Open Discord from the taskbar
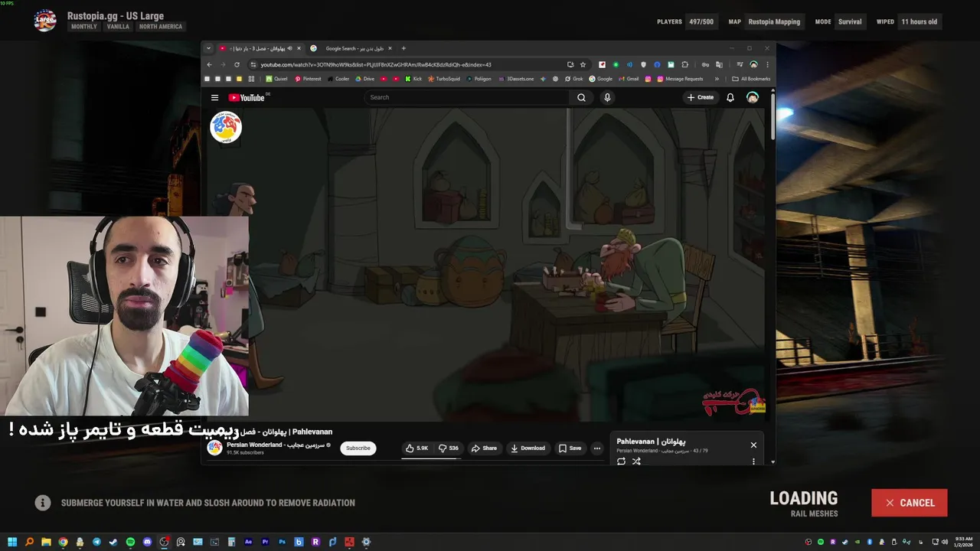 147,542
